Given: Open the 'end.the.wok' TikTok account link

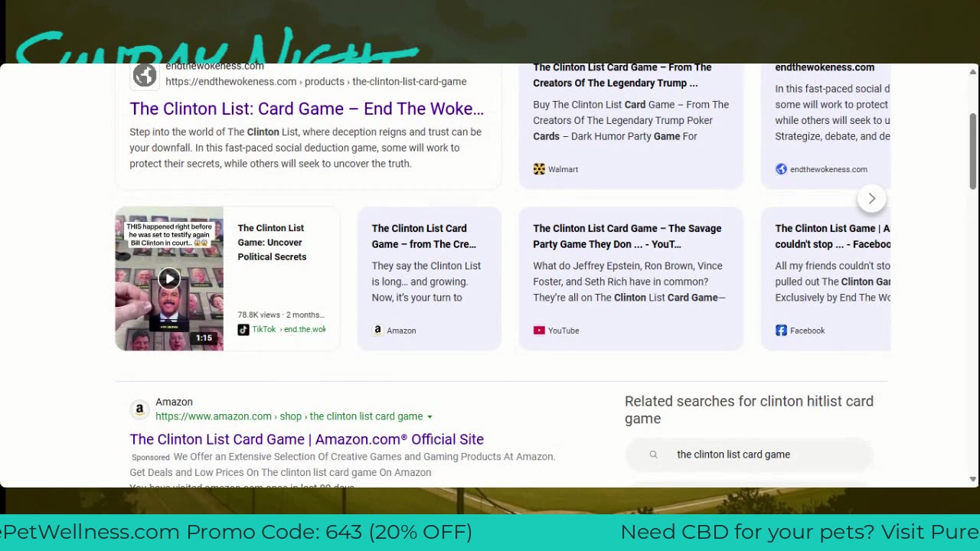Looking at the screenshot, I should click(305, 330).
